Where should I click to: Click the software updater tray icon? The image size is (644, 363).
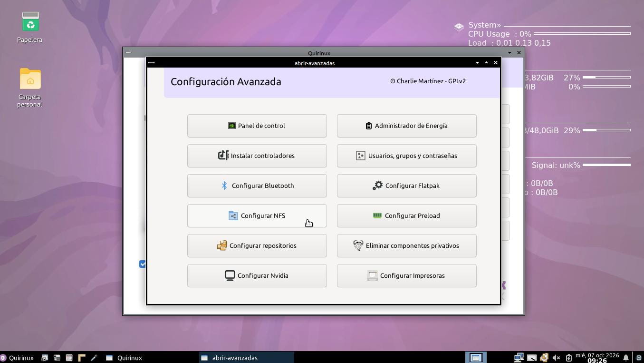pos(544,358)
